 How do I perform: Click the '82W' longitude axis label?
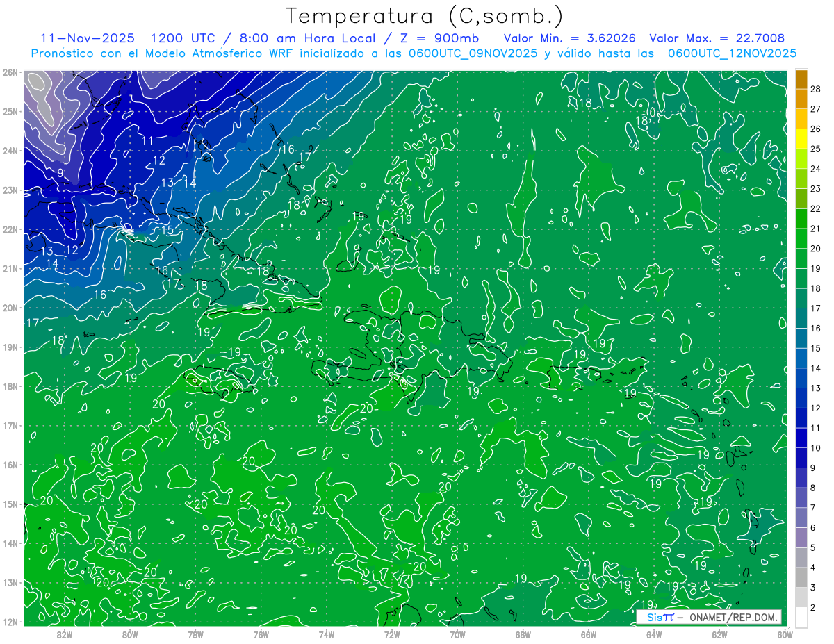[x=65, y=634]
